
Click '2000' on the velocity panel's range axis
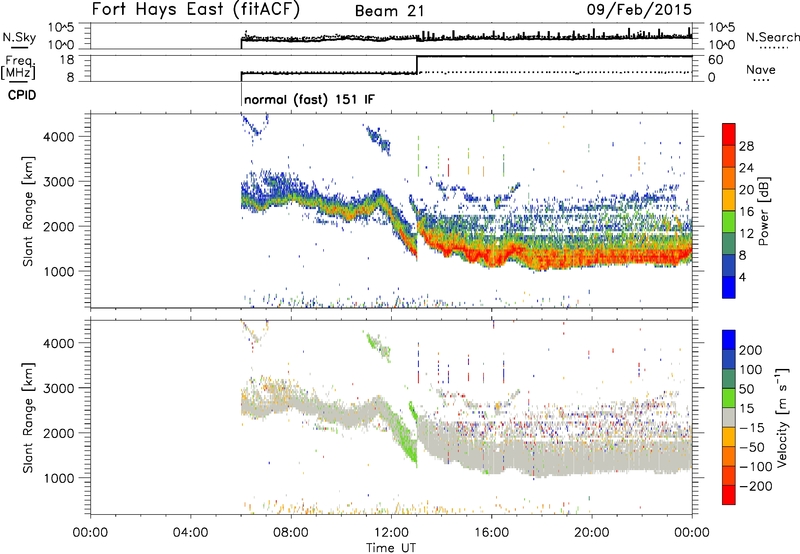coord(58,433)
